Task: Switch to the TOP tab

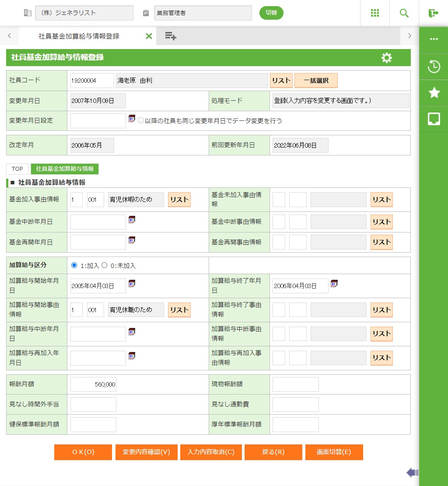Action: [x=17, y=169]
